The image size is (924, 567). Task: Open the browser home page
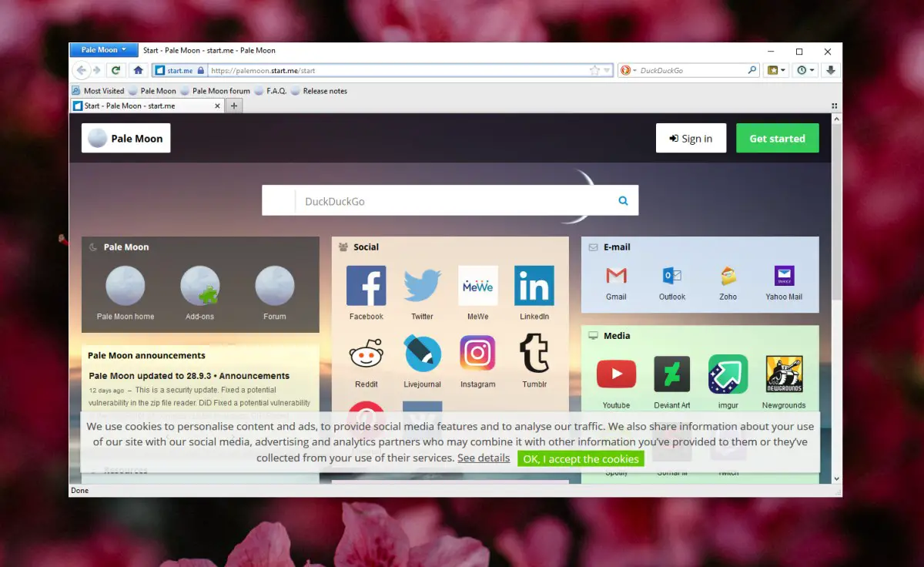(138, 70)
